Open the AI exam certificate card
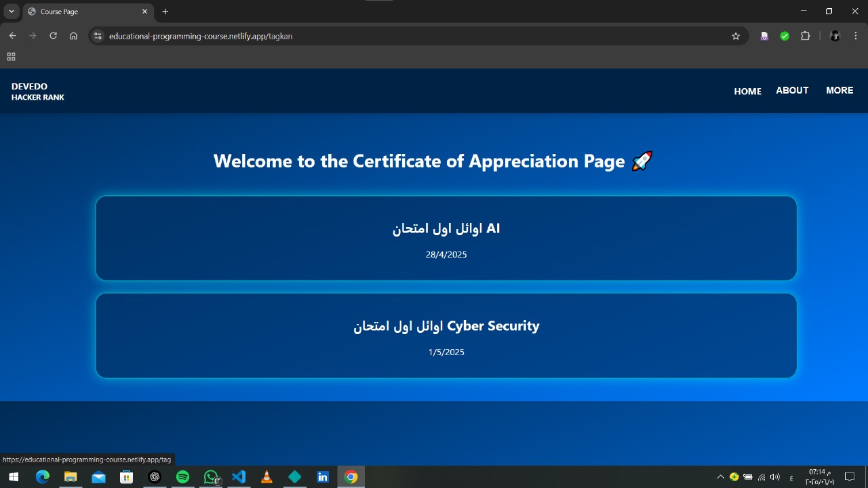The height and width of the screenshot is (488, 868). 446,238
